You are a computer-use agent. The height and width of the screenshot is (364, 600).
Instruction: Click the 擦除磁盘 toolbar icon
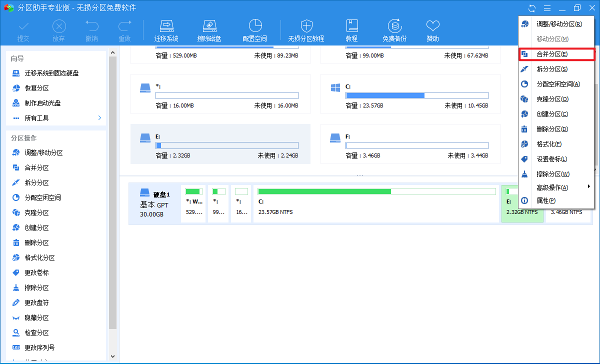(x=209, y=30)
